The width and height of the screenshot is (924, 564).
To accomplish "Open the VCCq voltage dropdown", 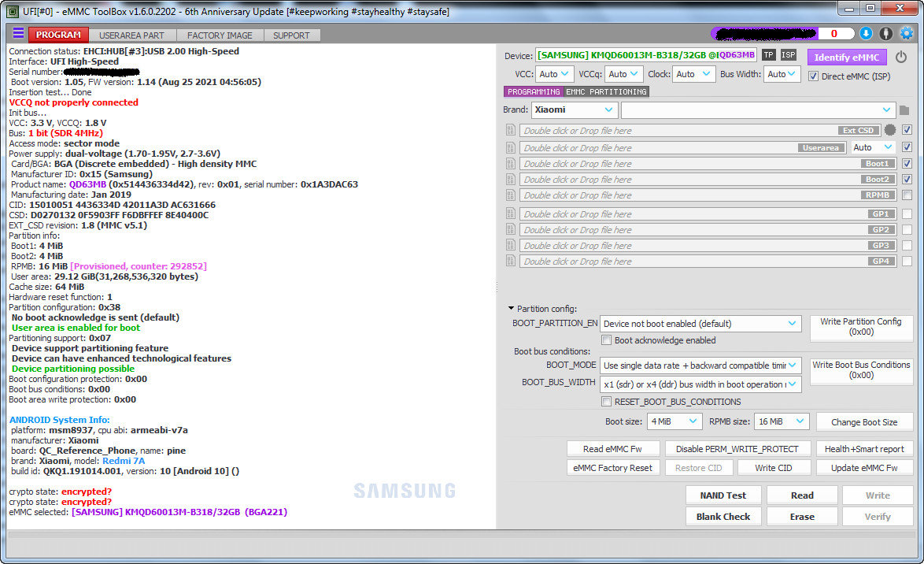I will pyautogui.click(x=623, y=74).
